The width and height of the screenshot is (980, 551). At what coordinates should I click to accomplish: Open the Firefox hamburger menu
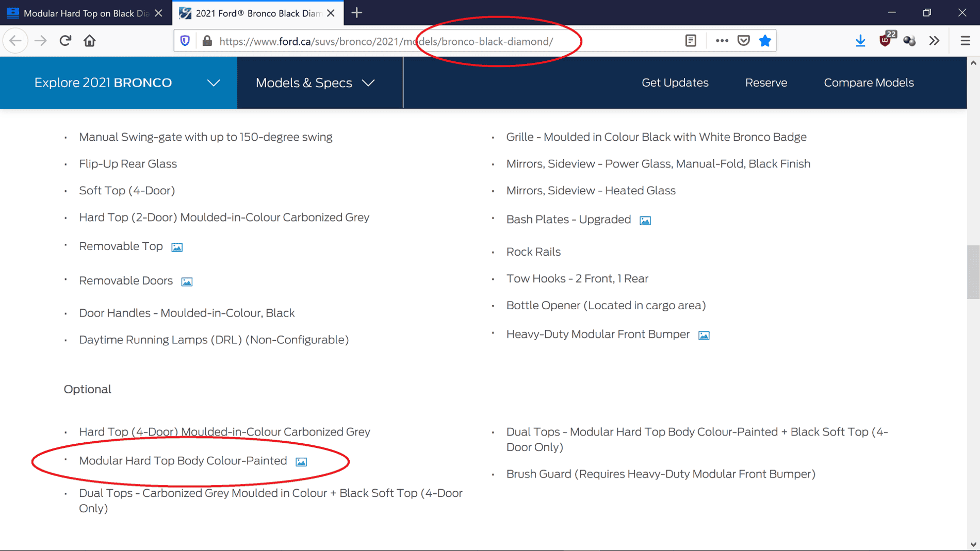coord(965,41)
